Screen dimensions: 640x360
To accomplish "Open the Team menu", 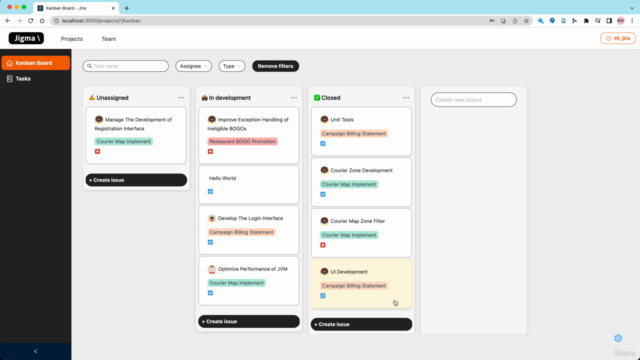I will tap(109, 39).
